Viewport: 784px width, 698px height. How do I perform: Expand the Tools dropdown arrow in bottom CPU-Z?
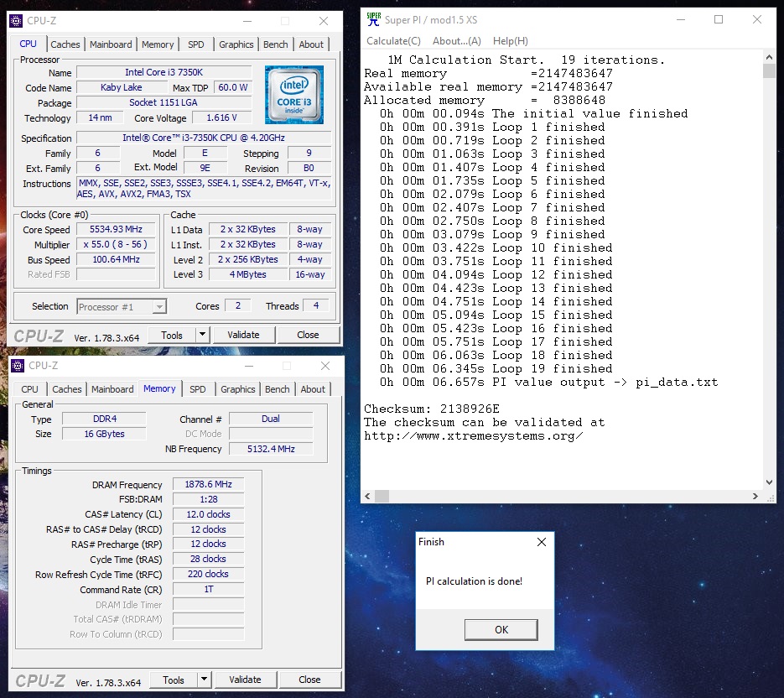(x=204, y=679)
